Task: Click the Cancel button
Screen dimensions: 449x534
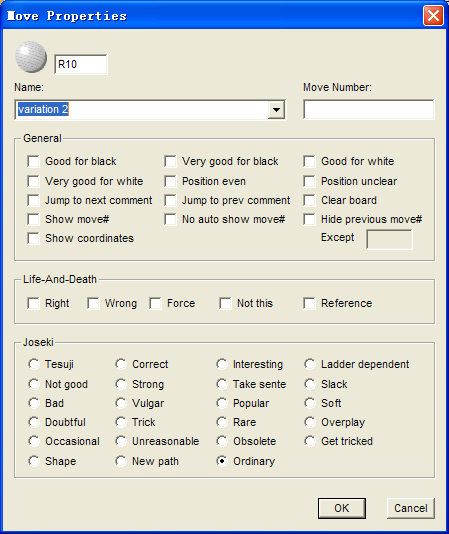Action: coord(411,508)
